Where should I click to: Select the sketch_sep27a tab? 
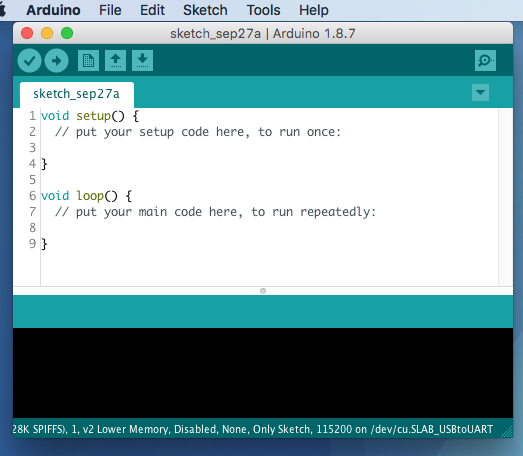click(x=77, y=94)
